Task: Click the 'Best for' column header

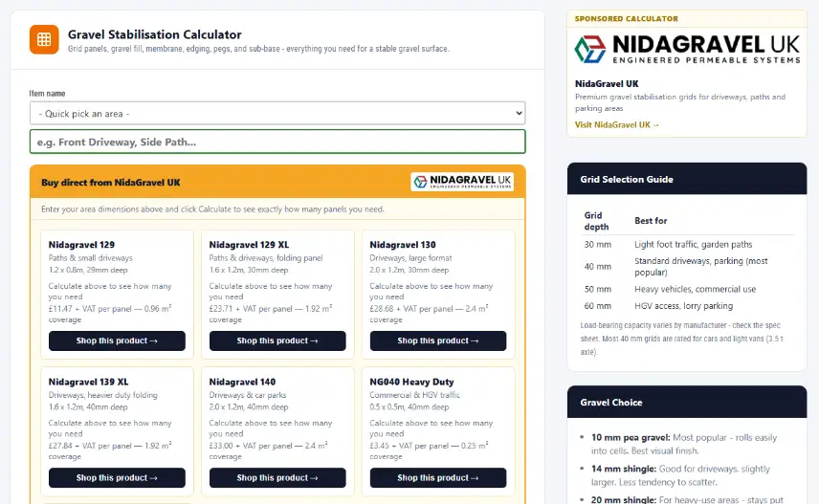Action: click(x=651, y=220)
